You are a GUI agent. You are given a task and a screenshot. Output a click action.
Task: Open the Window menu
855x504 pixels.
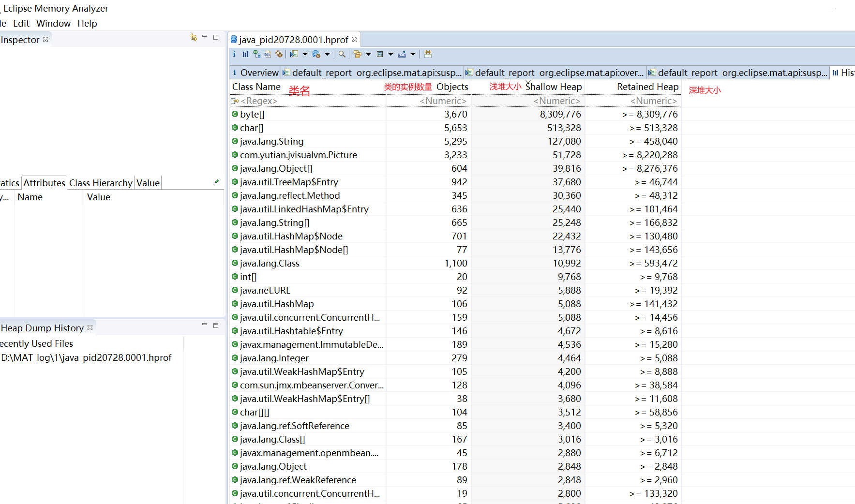pos(53,23)
